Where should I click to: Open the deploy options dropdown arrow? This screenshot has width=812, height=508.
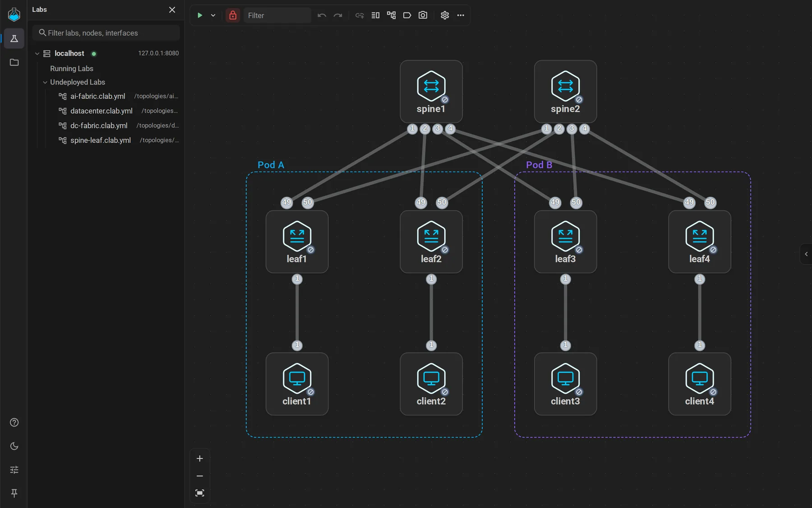(x=213, y=15)
